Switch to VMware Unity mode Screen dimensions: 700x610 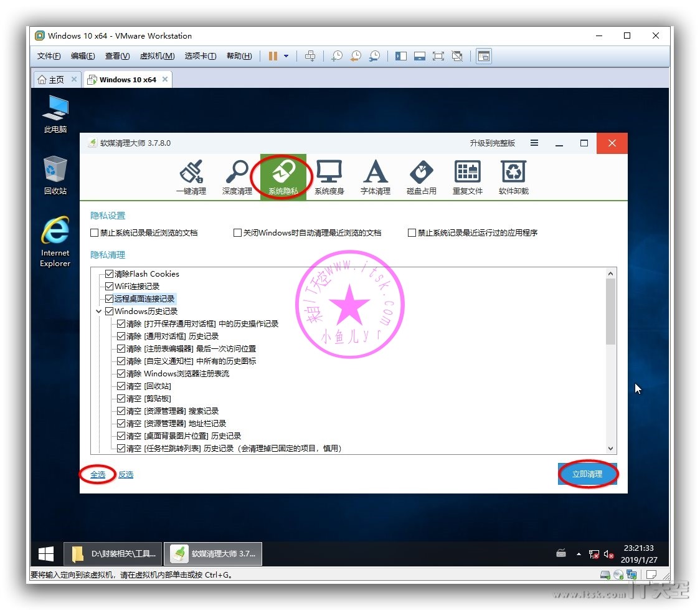pos(457,56)
